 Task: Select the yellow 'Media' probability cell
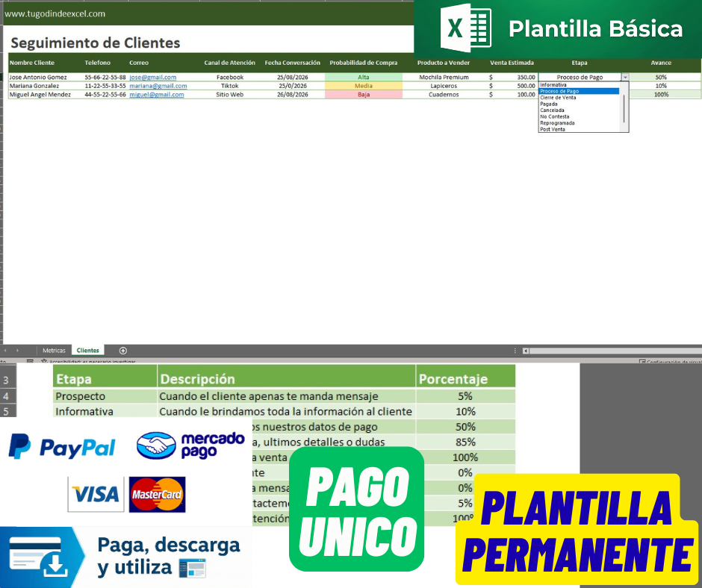click(364, 86)
